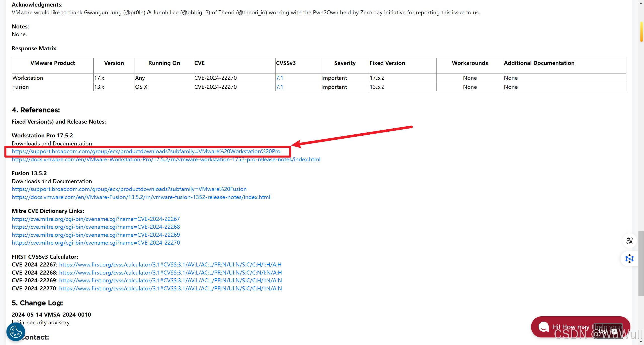Open Workstation Pro 17.5.2 release notes link

pyautogui.click(x=166, y=160)
